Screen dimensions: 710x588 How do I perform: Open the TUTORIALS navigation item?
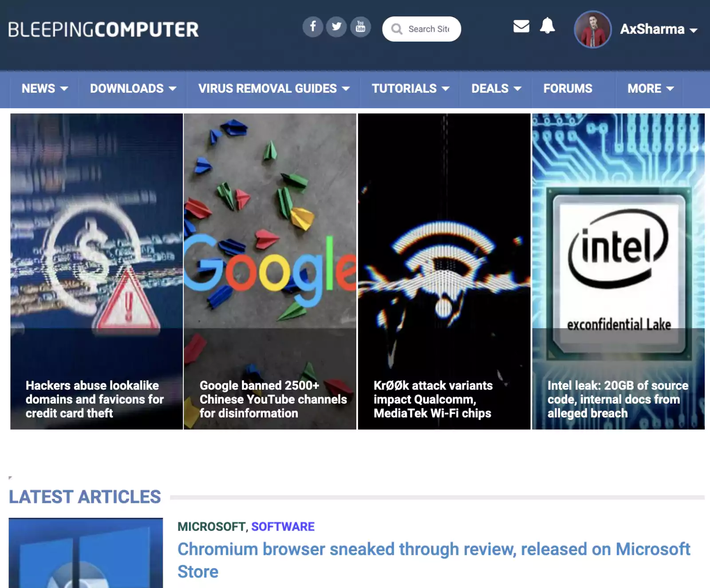point(404,89)
